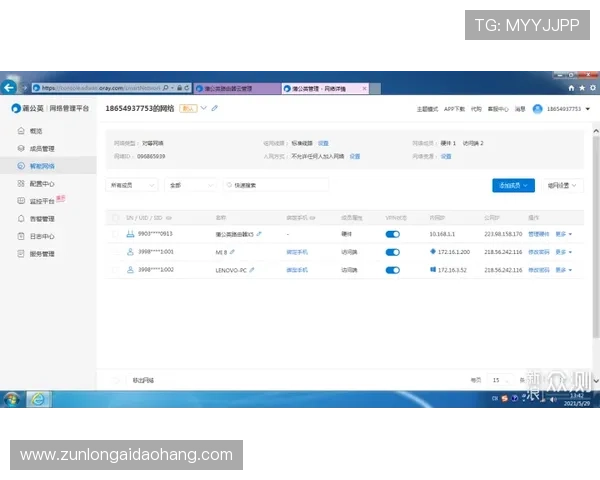Open the account 18654937753 dropdown arrow
Viewport: 600px width, 480px height.
588,109
